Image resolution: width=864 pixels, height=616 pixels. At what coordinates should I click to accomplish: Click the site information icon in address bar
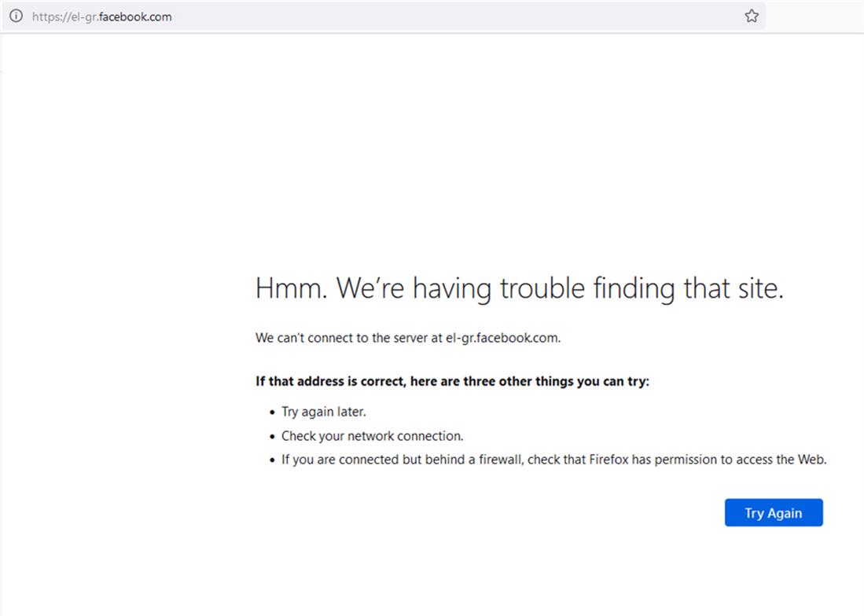point(16,16)
